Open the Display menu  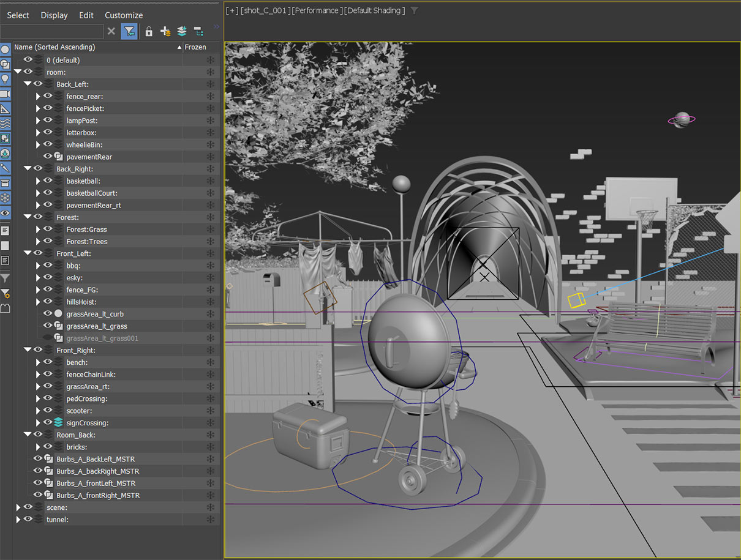point(54,15)
